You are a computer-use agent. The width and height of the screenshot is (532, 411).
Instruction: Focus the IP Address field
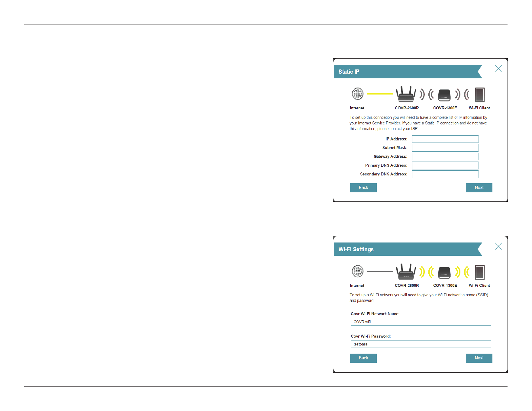(445, 139)
